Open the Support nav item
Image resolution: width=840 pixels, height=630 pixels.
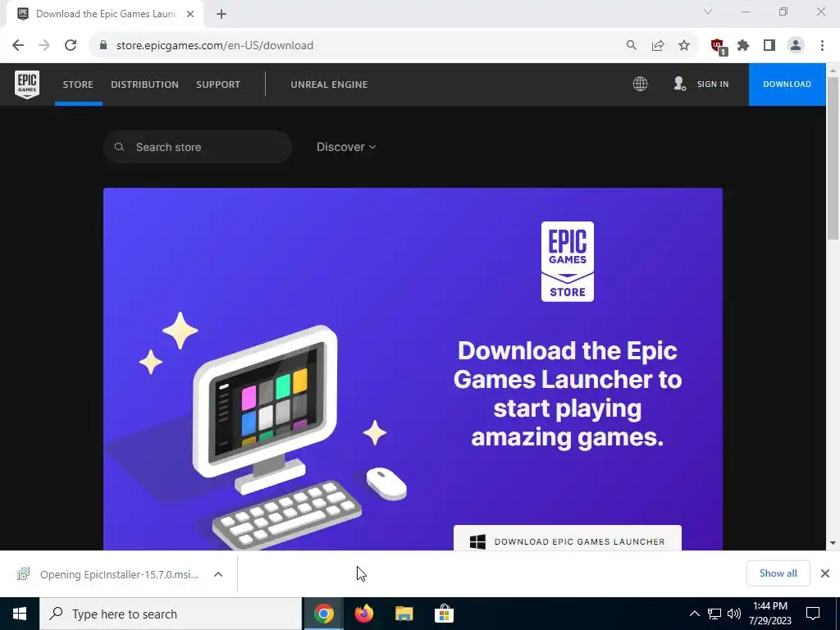pyautogui.click(x=218, y=84)
